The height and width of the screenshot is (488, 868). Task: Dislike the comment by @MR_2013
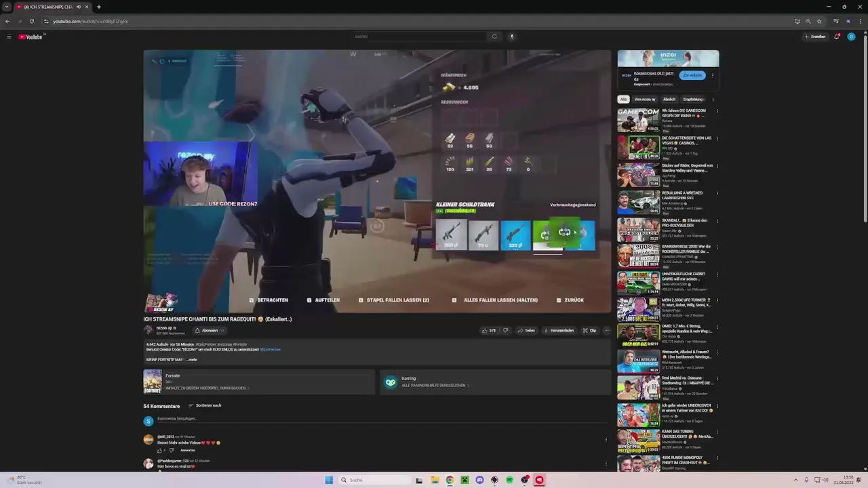172,450
